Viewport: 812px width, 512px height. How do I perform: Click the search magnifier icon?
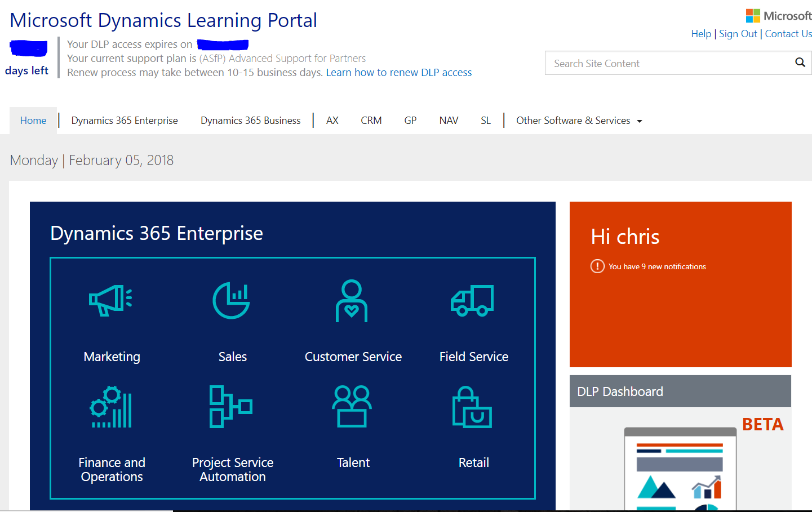click(x=800, y=63)
